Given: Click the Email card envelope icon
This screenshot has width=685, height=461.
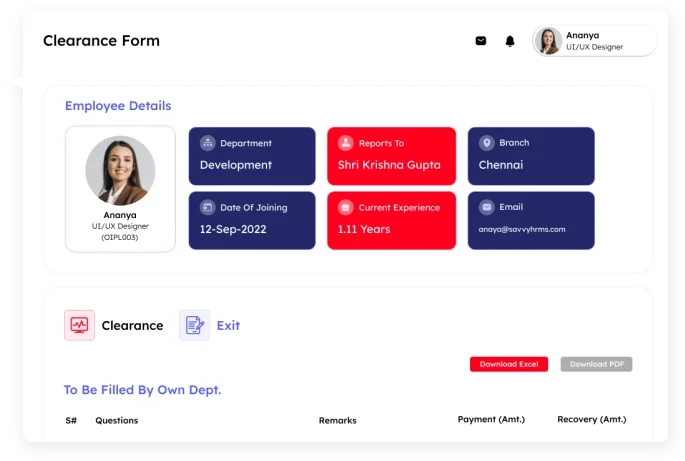Looking at the screenshot, I should [x=487, y=208].
